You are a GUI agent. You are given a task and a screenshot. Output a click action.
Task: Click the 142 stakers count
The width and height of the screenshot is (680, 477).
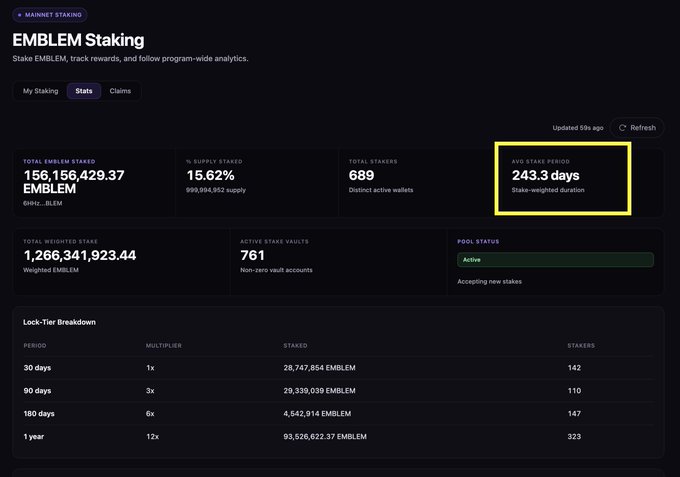click(574, 368)
